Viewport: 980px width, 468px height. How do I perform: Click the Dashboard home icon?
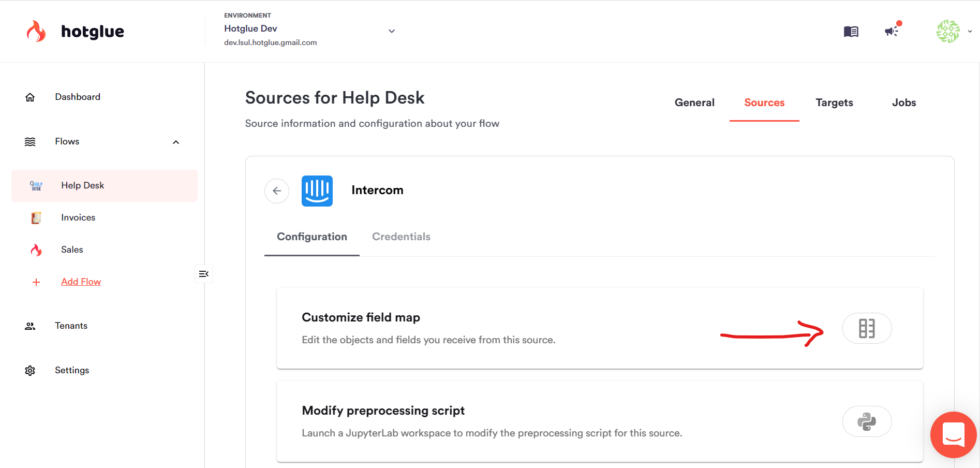tap(30, 97)
